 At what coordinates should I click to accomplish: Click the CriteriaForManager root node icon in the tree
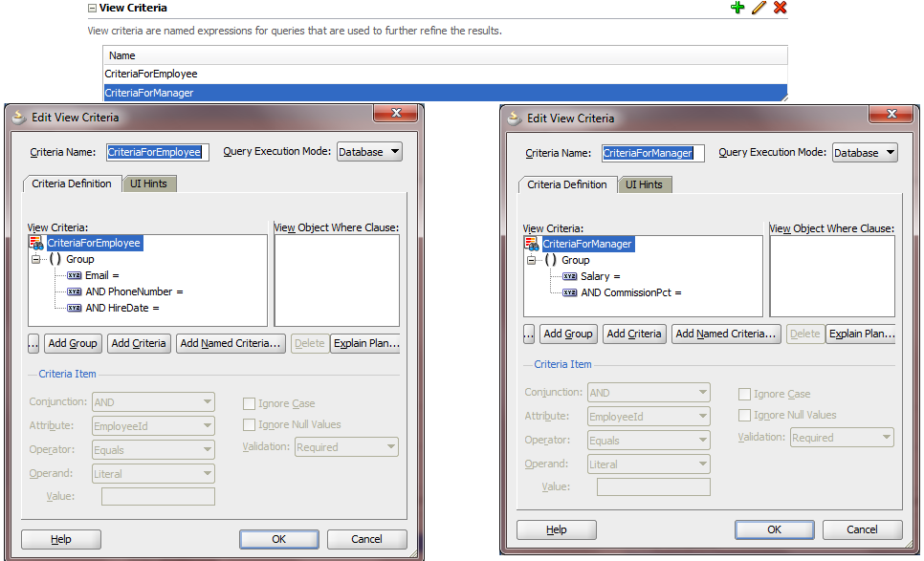[532, 245]
